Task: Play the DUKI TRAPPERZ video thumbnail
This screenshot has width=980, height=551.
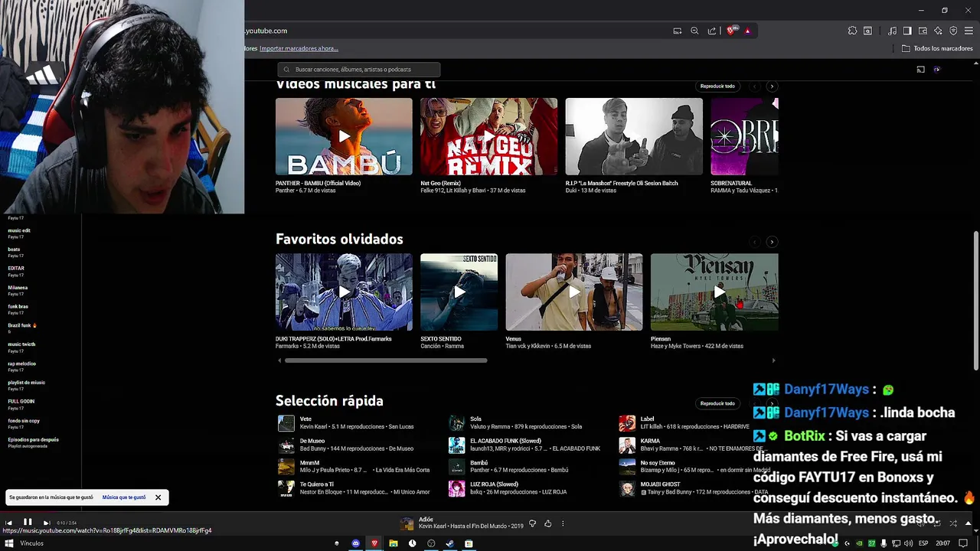Action: click(x=344, y=292)
